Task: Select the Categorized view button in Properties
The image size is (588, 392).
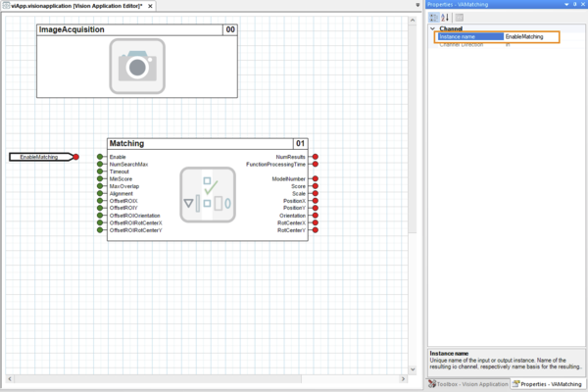Action: [434, 18]
